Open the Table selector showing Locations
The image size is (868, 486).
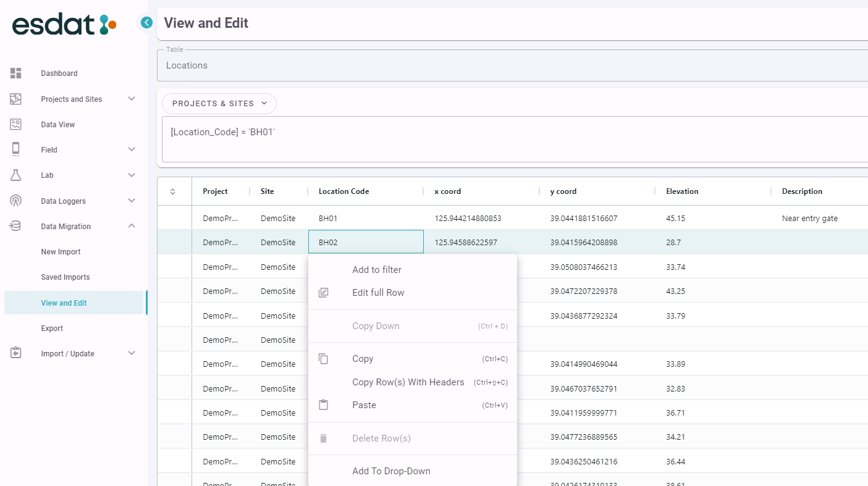click(x=513, y=65)
